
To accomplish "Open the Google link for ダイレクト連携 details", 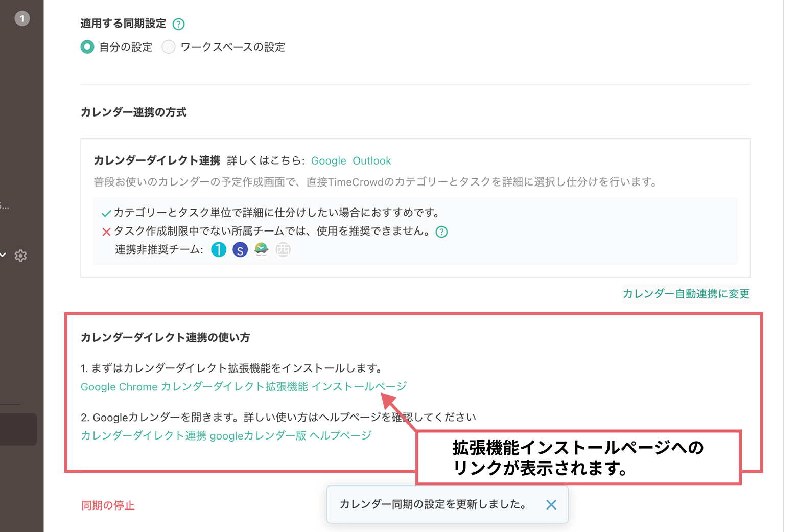I will [328, 160].
